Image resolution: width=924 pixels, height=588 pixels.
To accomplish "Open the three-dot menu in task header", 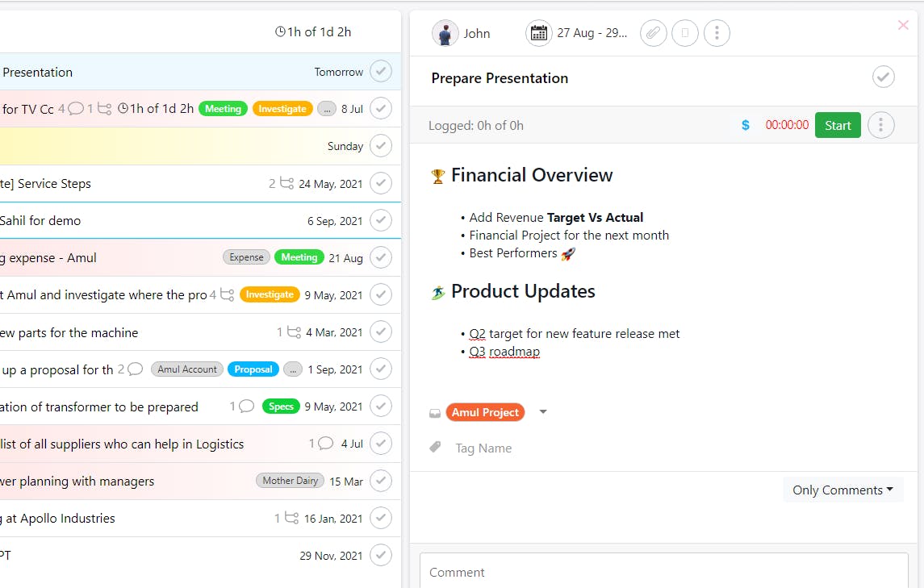I will click(717, 33).
